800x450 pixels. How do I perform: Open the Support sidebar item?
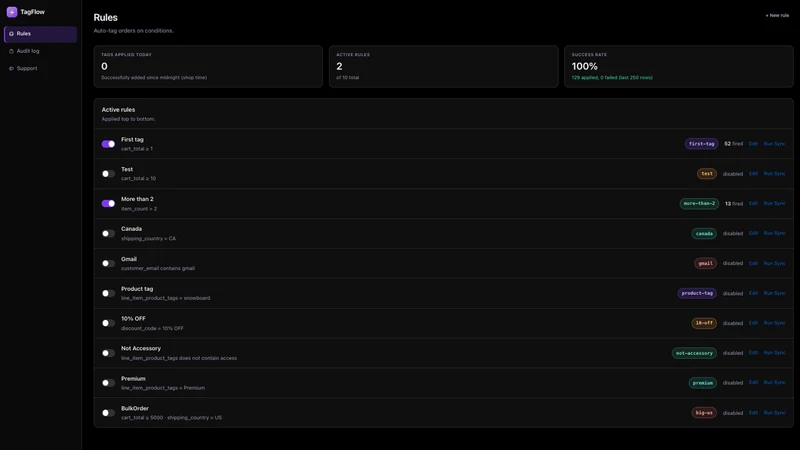[x=40, y=68]
